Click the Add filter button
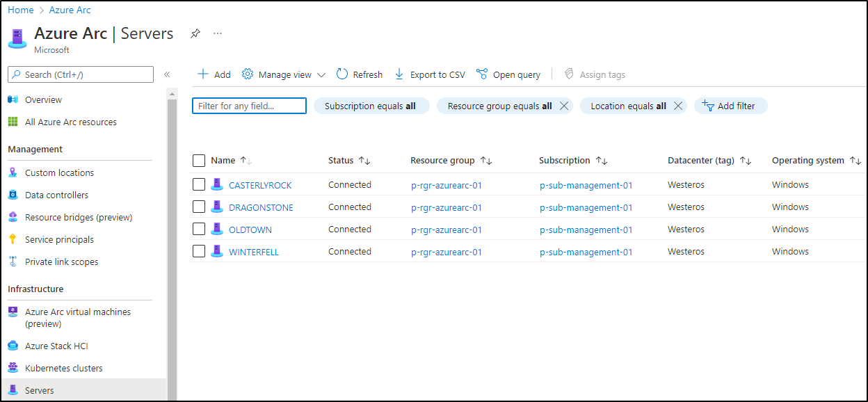 (x=730, y=106)
